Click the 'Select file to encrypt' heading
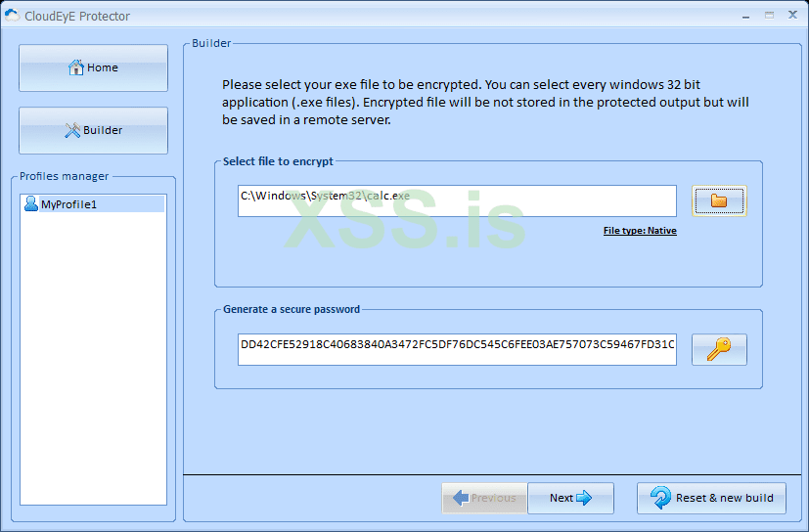 [278, 161]
